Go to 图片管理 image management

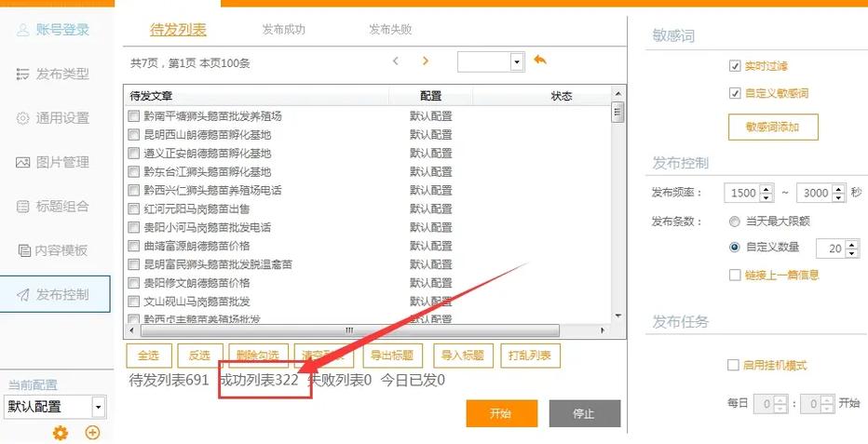[54, 162]
